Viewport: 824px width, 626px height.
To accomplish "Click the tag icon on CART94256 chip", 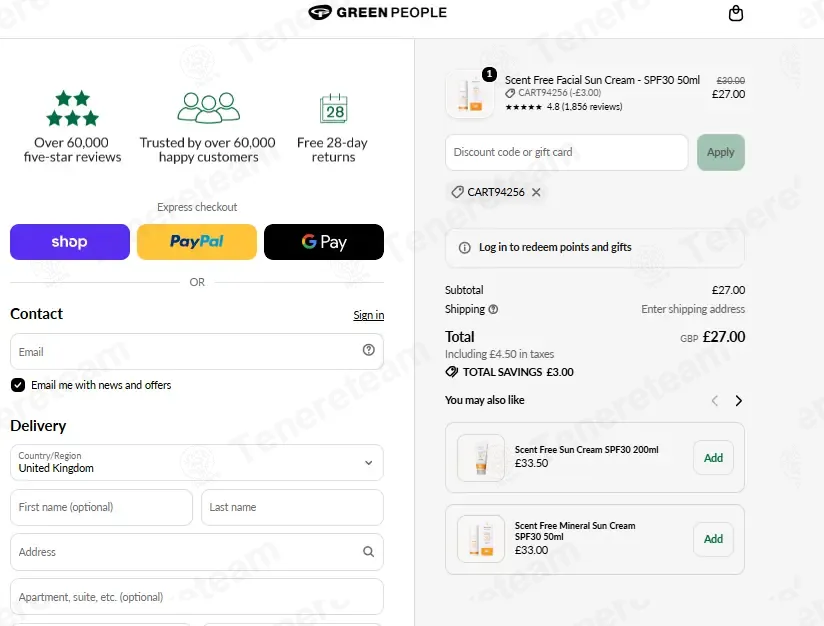I will coord(457,192).
